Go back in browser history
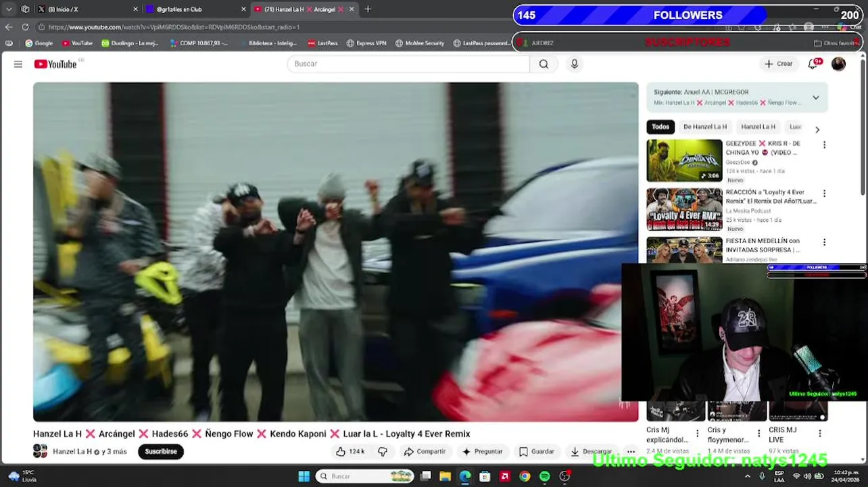 point(9,27)
